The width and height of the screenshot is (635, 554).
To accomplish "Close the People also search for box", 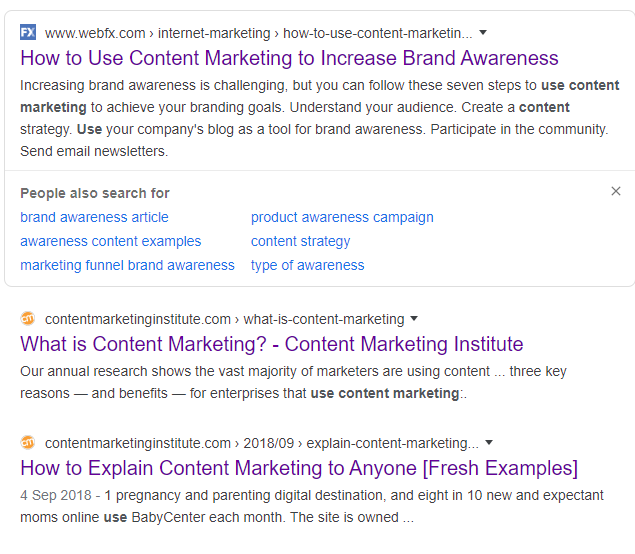I will click(x=616, y=191).
